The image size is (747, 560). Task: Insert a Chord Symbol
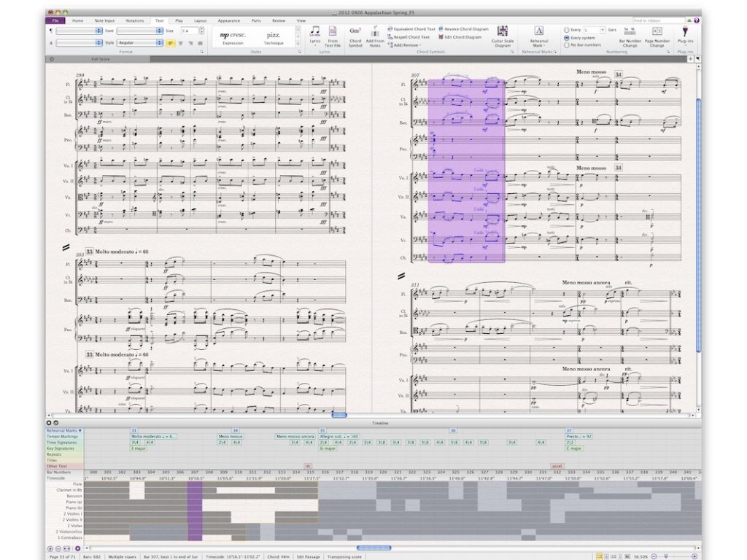[x=355, y=36]
